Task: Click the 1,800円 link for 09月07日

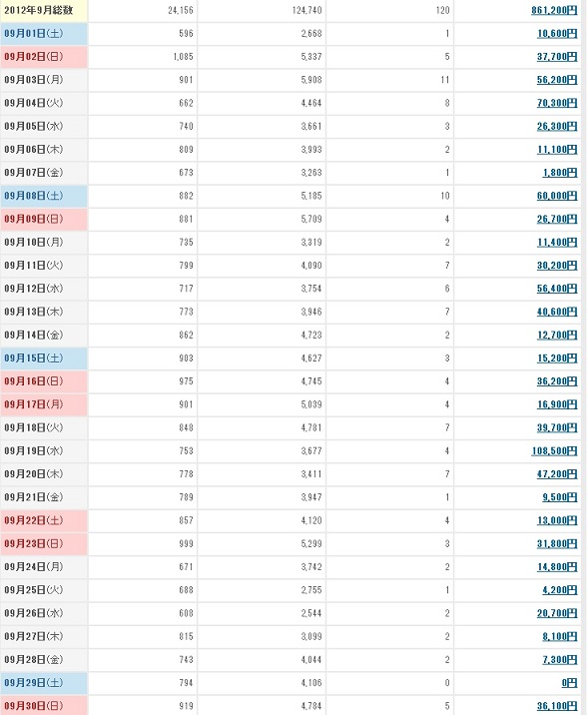Action: coord(560,173)
